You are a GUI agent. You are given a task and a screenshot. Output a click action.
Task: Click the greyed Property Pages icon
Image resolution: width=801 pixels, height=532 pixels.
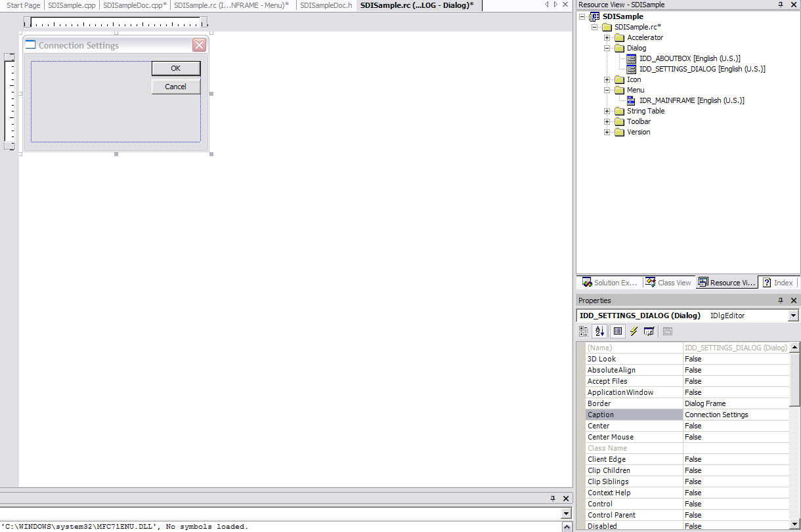pos(668,331)
